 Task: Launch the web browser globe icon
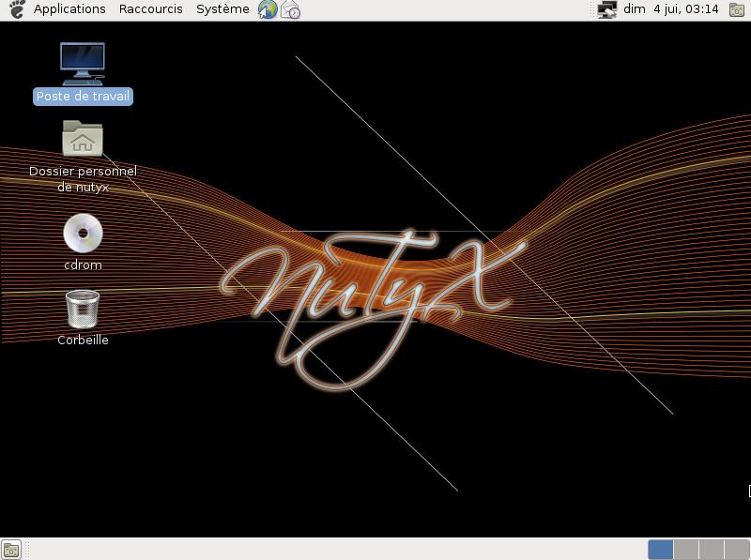(x=268, y=9)
